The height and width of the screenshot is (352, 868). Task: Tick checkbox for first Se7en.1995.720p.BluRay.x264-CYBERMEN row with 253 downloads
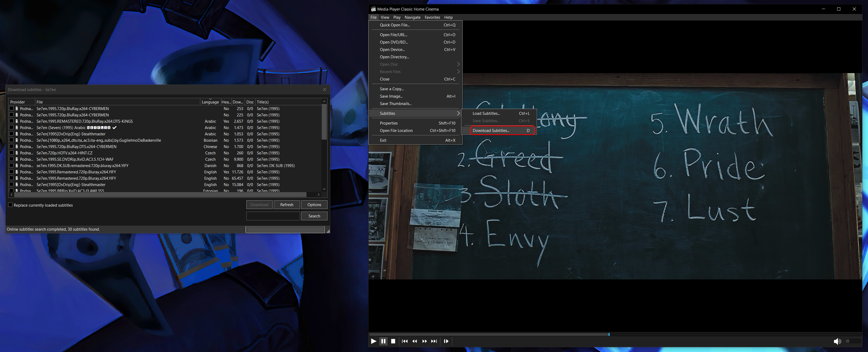pos(11,108)
